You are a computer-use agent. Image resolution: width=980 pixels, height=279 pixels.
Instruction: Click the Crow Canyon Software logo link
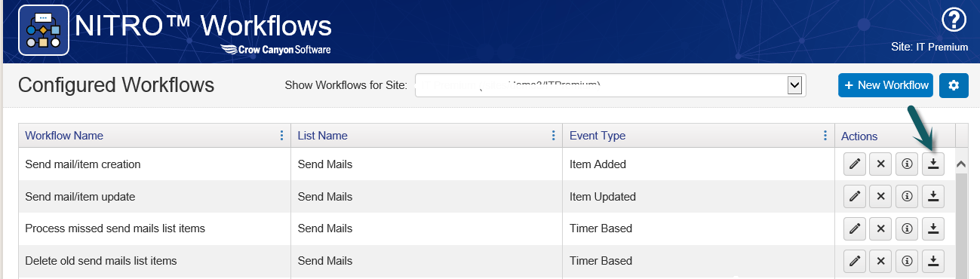click(x=275, y=50)
